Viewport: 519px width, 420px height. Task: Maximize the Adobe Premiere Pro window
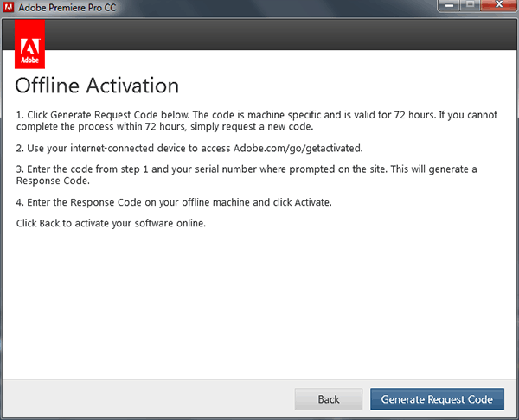[x=471, y=5]
